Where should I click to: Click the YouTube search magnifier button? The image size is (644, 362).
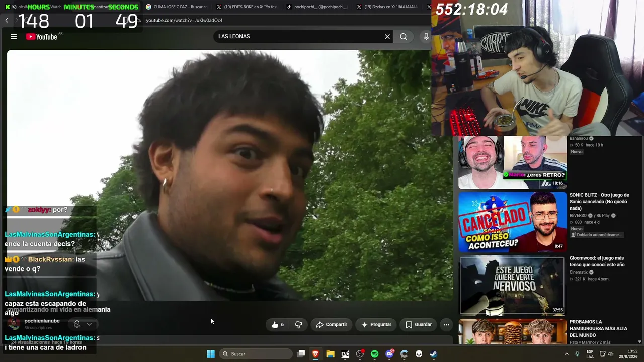tap(404, 36)
